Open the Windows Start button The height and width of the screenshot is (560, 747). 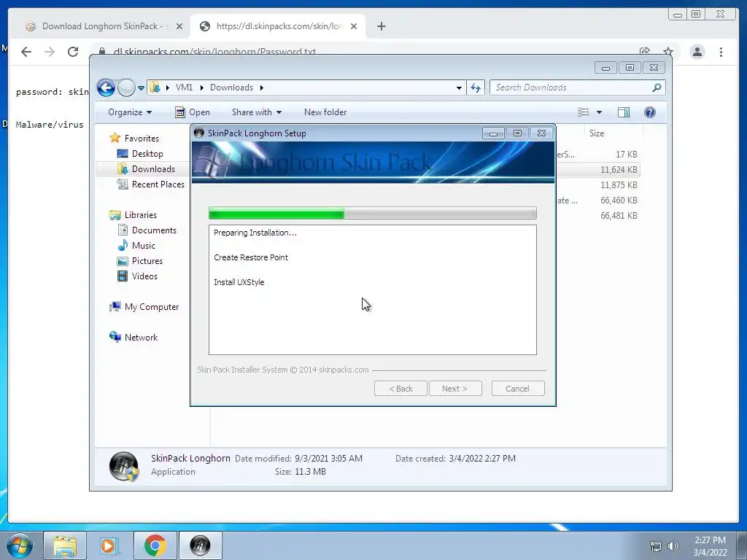point(20,545)
